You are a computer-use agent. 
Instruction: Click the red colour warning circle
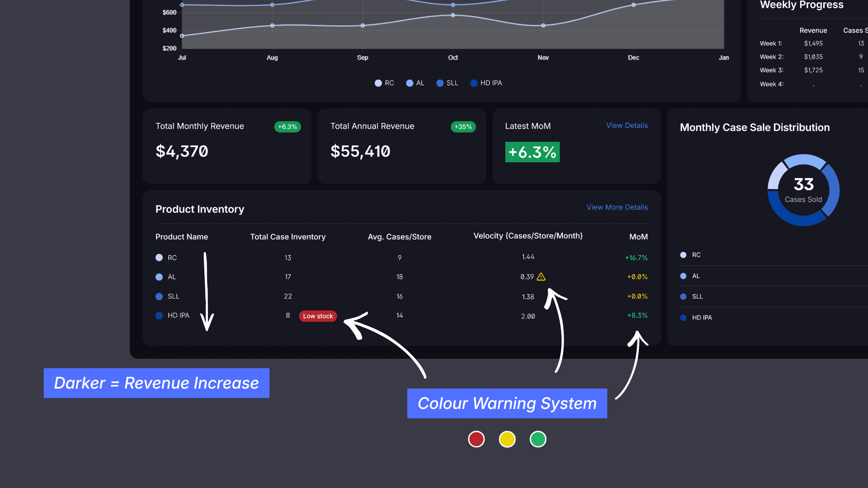coord(476,439)
